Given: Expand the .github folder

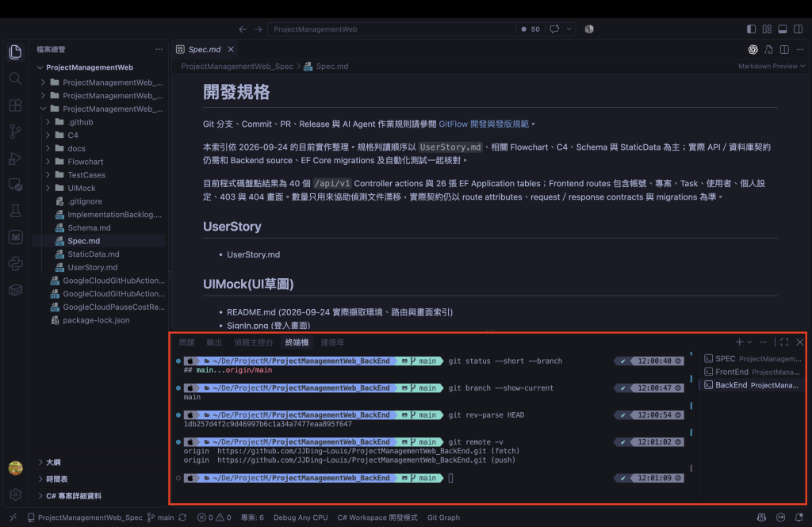Looking at the screenshot, I should click(80, 122).
